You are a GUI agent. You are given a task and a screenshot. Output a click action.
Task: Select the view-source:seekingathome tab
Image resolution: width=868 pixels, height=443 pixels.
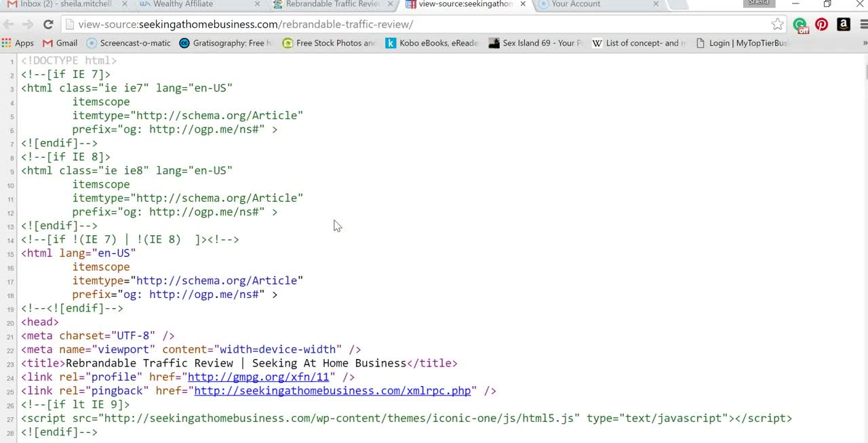[465, 4]
